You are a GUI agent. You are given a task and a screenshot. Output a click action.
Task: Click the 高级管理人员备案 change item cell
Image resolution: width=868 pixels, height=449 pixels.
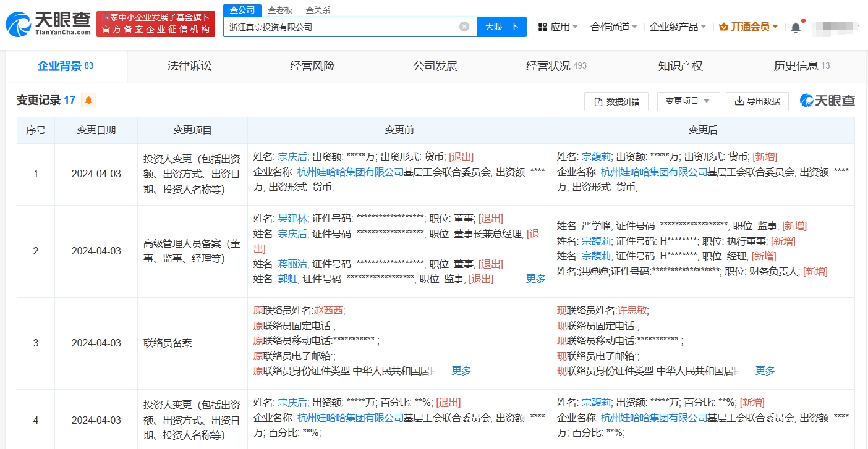192,251
